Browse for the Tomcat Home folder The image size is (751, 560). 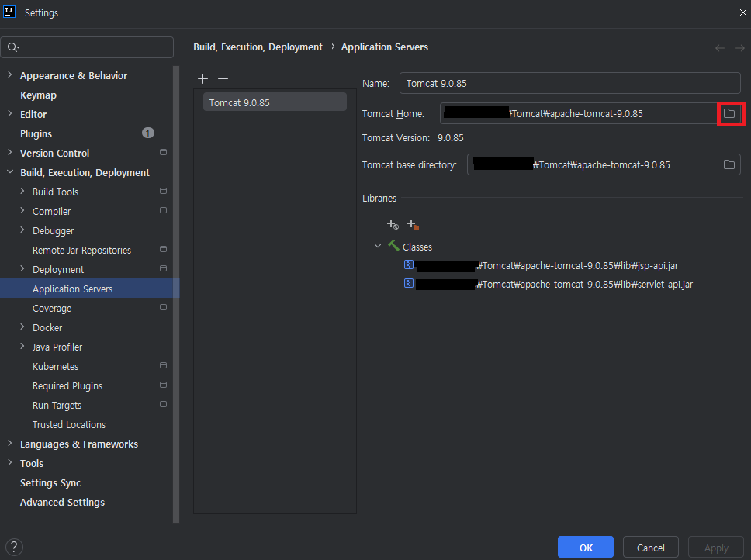(x=729, y=113)
